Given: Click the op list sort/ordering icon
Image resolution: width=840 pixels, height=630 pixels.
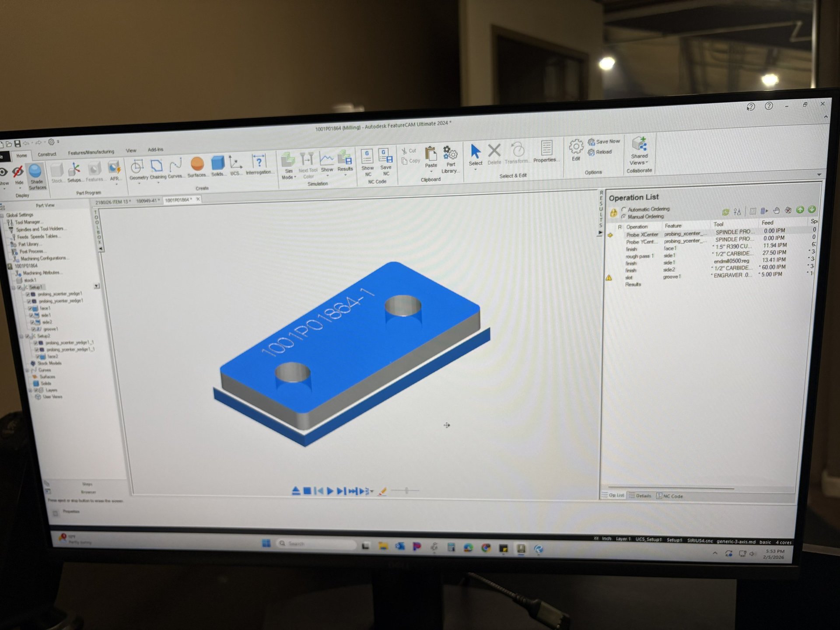Looking at the screenshot, I should [x=737, y=211].
